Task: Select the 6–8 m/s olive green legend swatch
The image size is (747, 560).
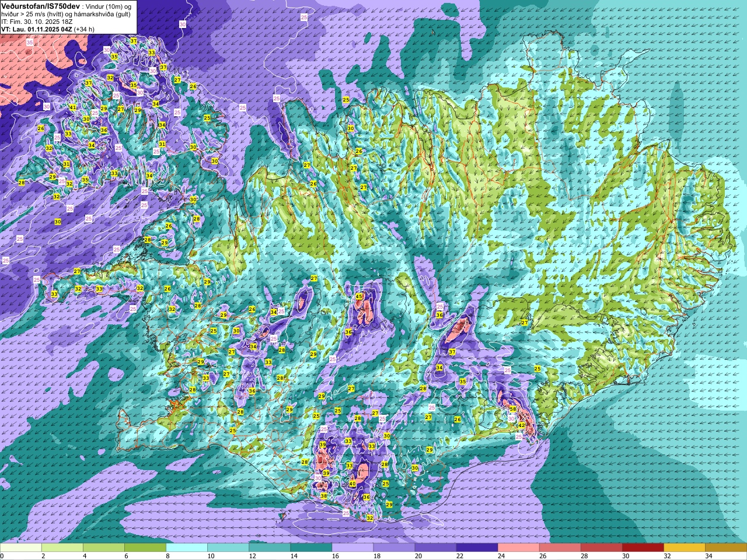Action: (x=145, y=548)
